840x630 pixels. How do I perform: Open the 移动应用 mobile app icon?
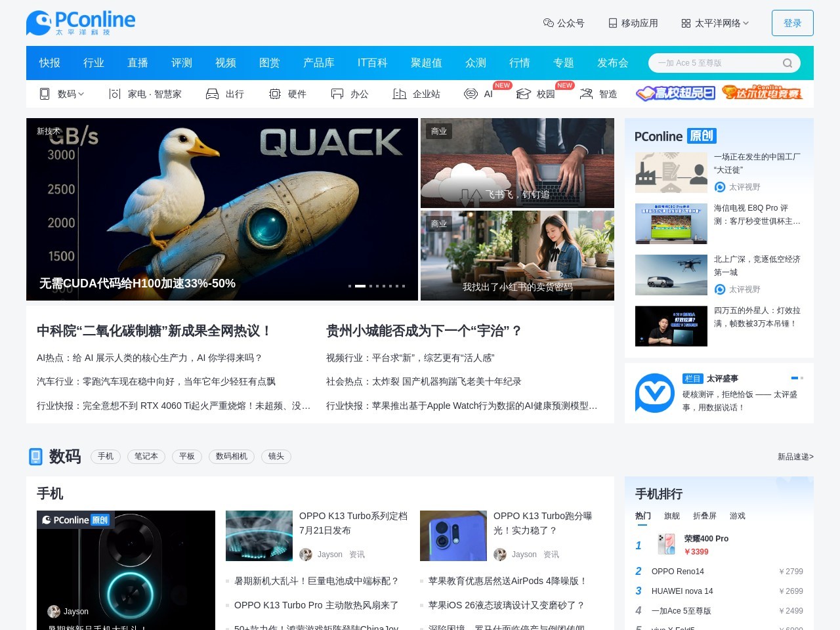[612, 23]
